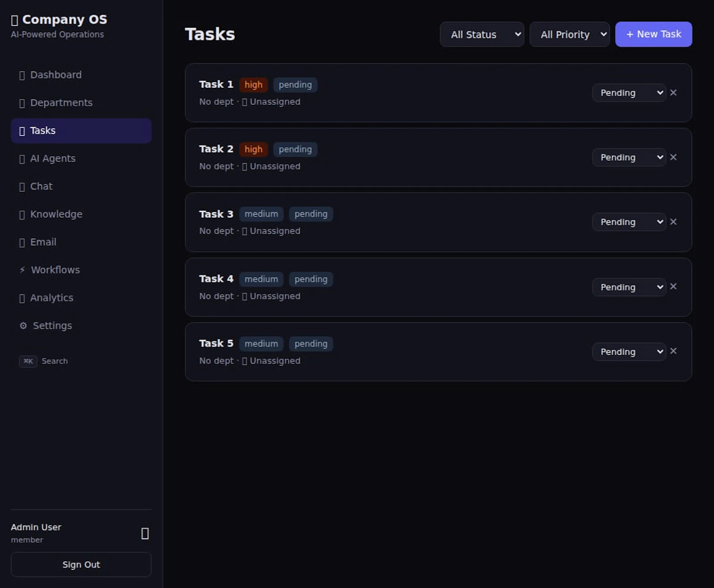Viewport: 714px width, 588px height.
Task: Click the pending badge on Task 1
Action: point(295,85)
